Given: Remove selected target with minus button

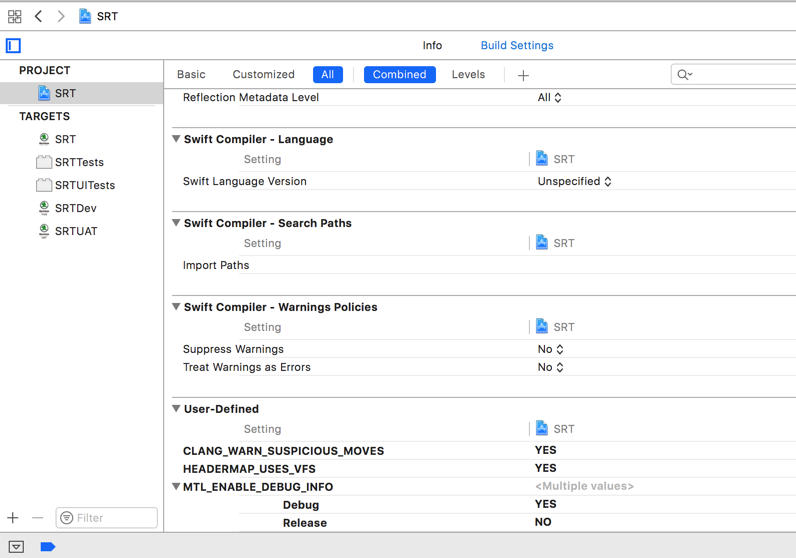Looking at the screenshot, I should [38, 518].
